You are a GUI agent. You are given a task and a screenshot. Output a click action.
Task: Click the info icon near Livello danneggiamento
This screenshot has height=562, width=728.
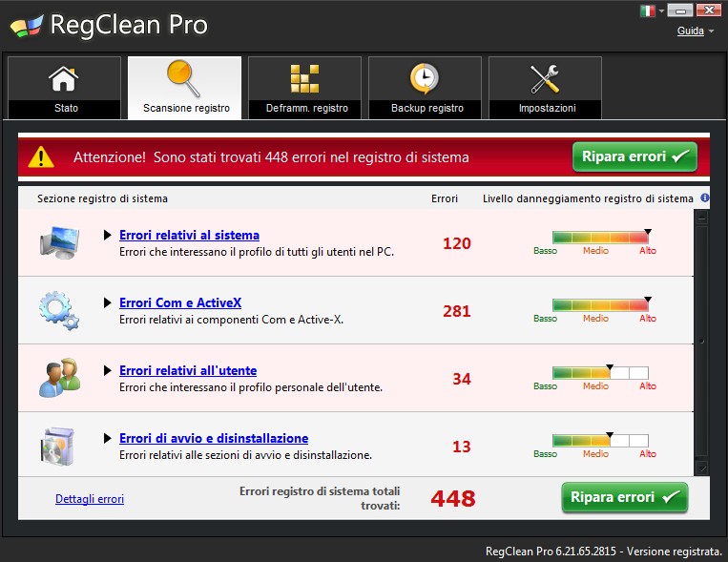click(704, 198)
